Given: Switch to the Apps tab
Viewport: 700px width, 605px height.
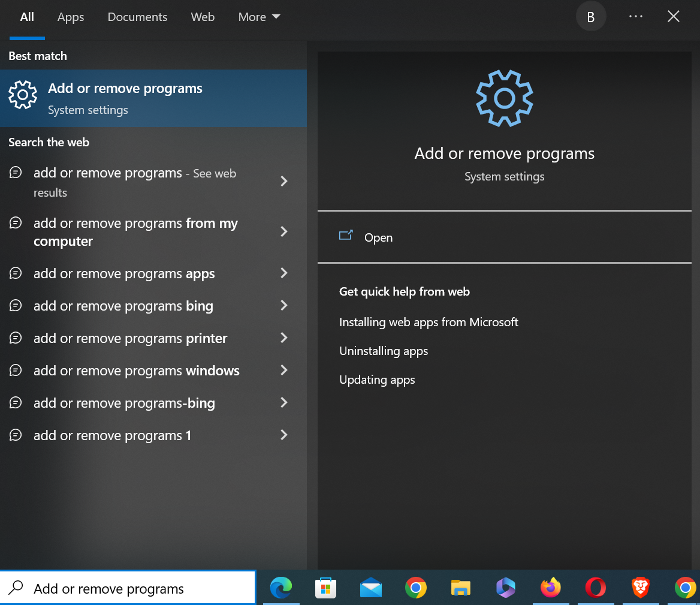Looking at the screenshot, I should click(x=71, y=17).
